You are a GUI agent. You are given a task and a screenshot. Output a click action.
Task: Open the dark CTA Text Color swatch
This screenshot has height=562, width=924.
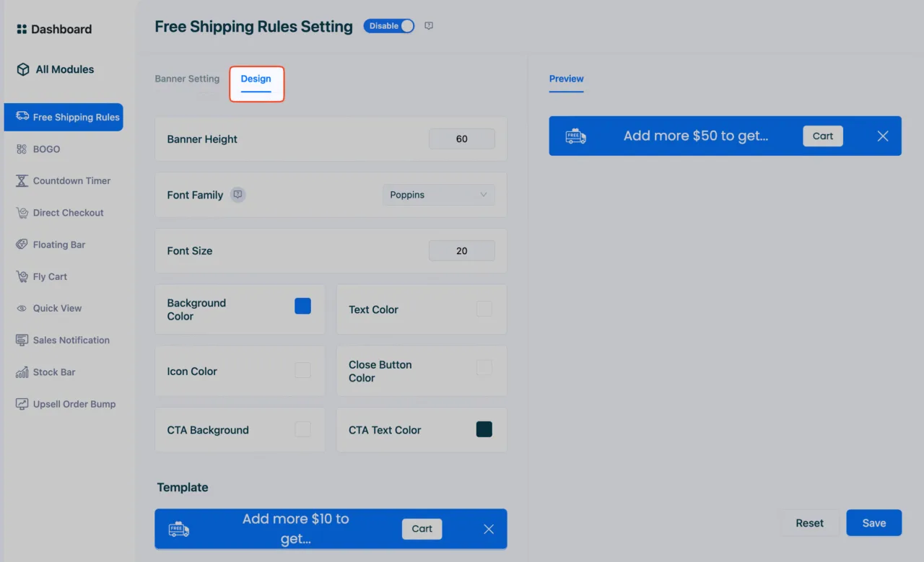pos(484,429)
